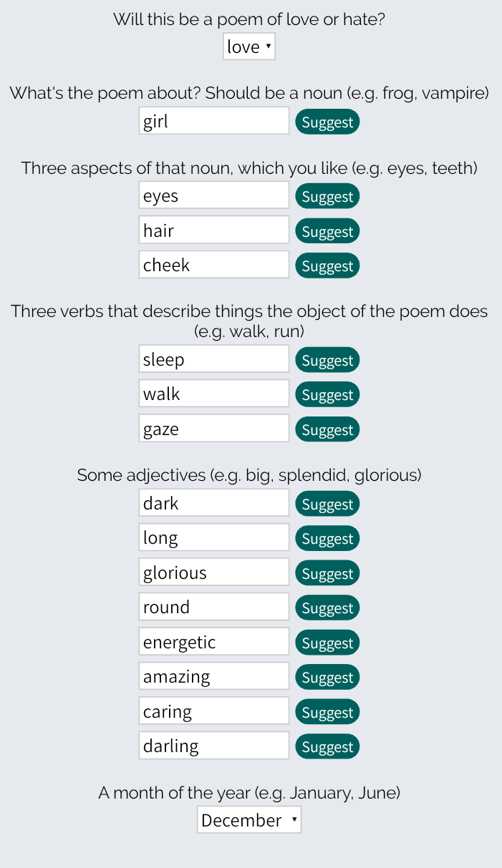
Task: Open the love or hate dropdown
Action: pyautogui.click(x=248, y=47)
